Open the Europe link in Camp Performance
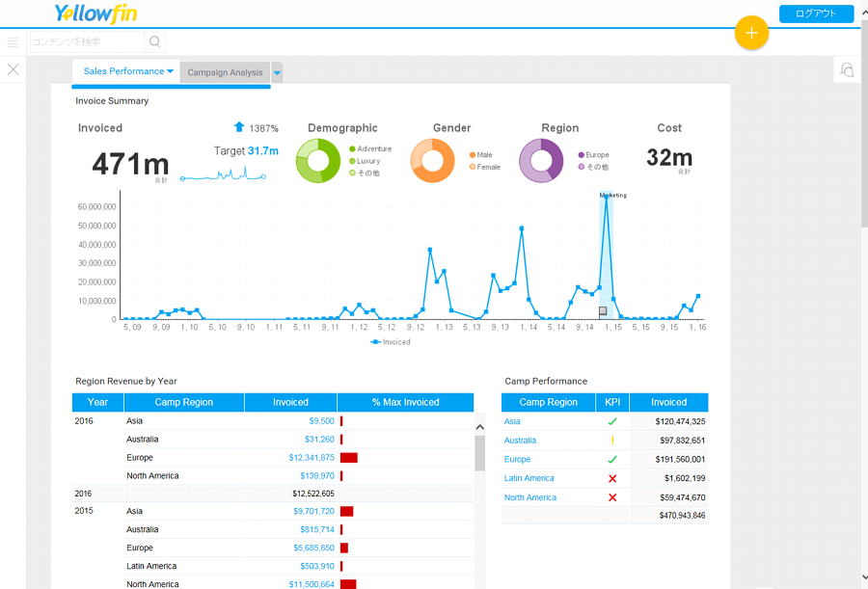 coord(517,460)
